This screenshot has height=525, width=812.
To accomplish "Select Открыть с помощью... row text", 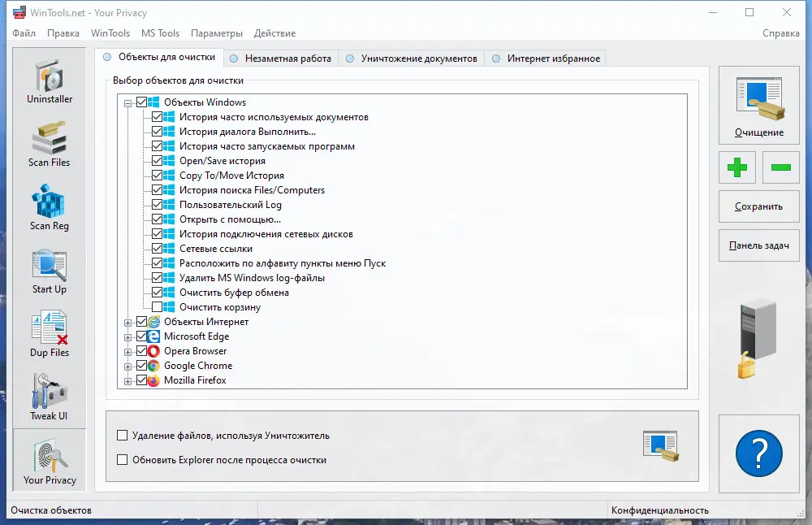I will click(230, 219).
